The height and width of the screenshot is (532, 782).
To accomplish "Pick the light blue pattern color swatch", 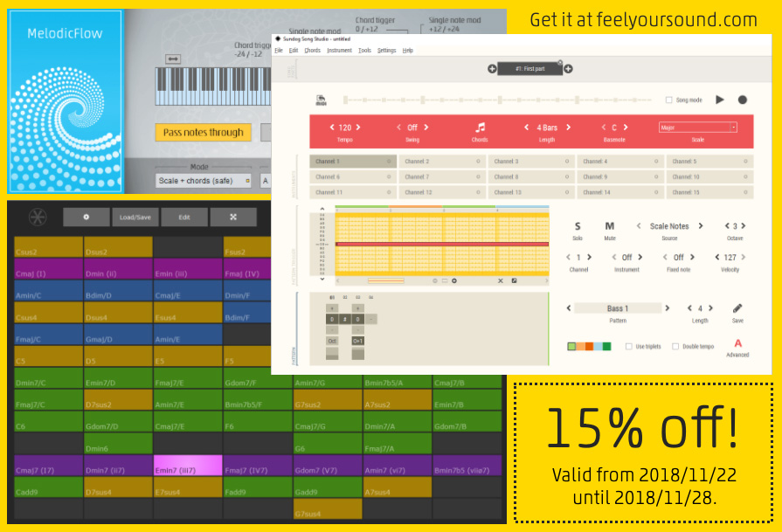I will click(x=598, y=347).
